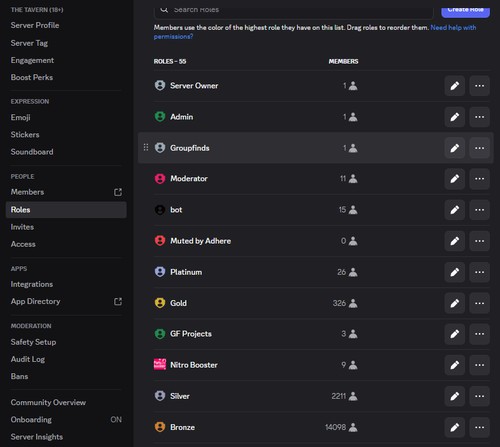Viewport: 500px width, 447px height.
Task: Show more options for Platinum role
Action: point(480,272)
